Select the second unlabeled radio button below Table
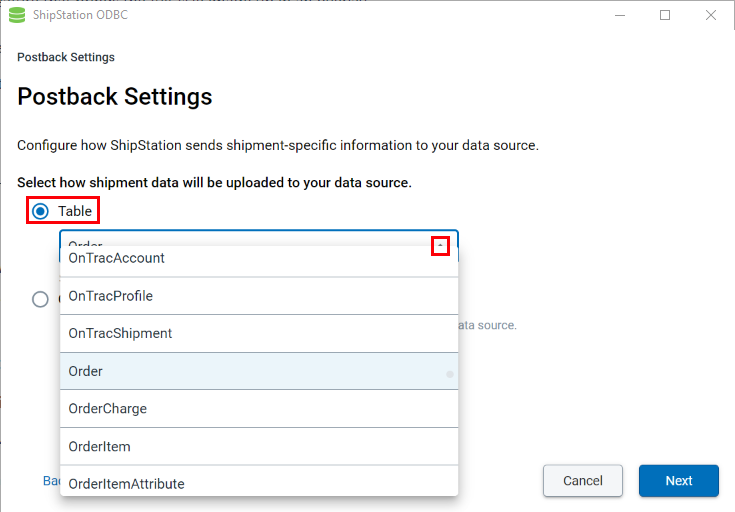 pos(40,299)
